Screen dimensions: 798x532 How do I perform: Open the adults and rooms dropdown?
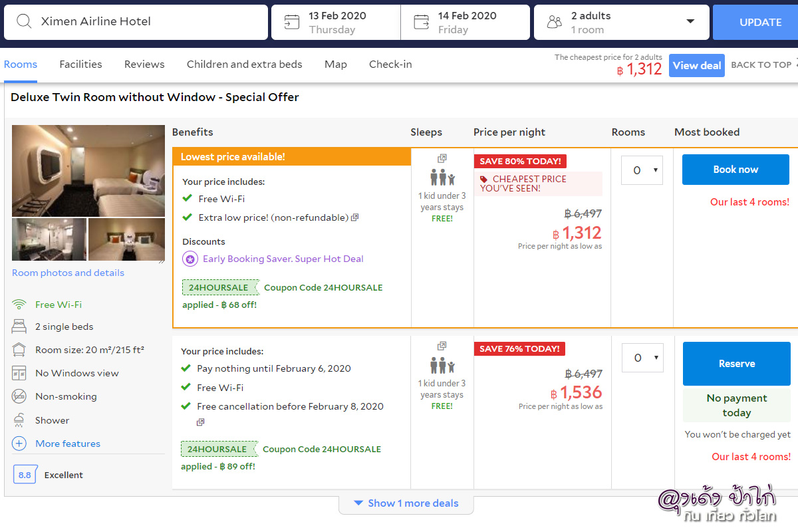pos(690,21)
